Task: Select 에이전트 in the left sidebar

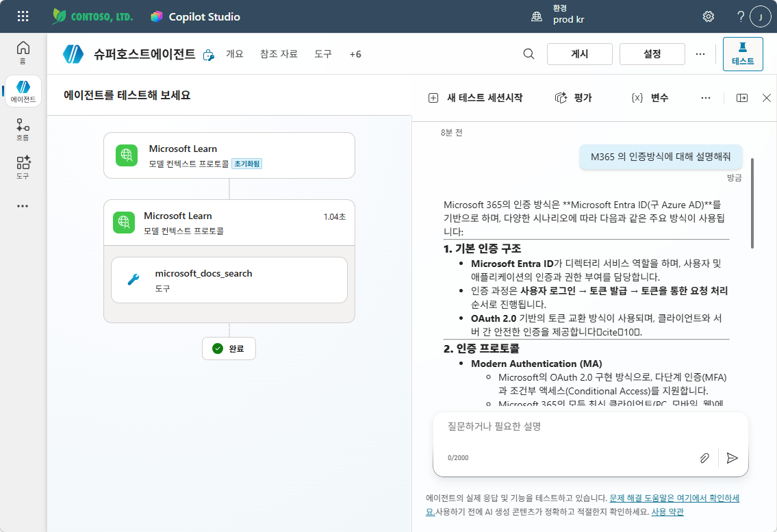Action: 23,91
